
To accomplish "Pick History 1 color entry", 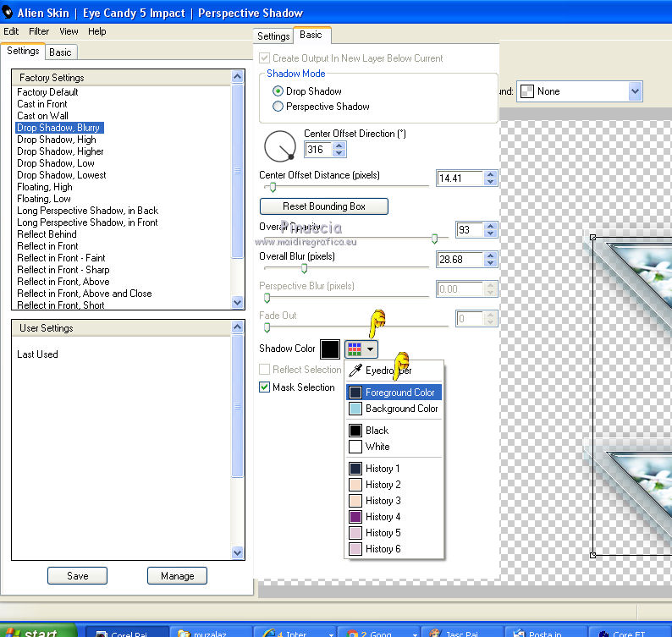I will click(394, 469).
